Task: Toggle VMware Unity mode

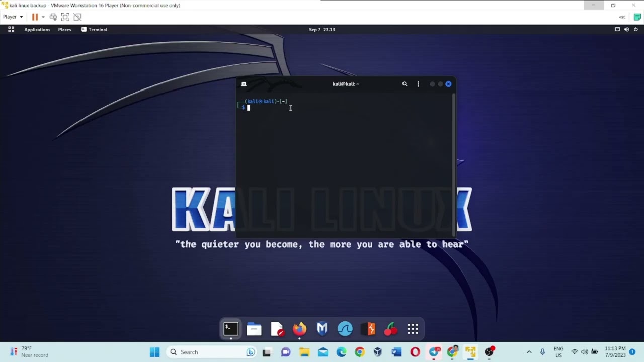Action: tap(77, 17)
